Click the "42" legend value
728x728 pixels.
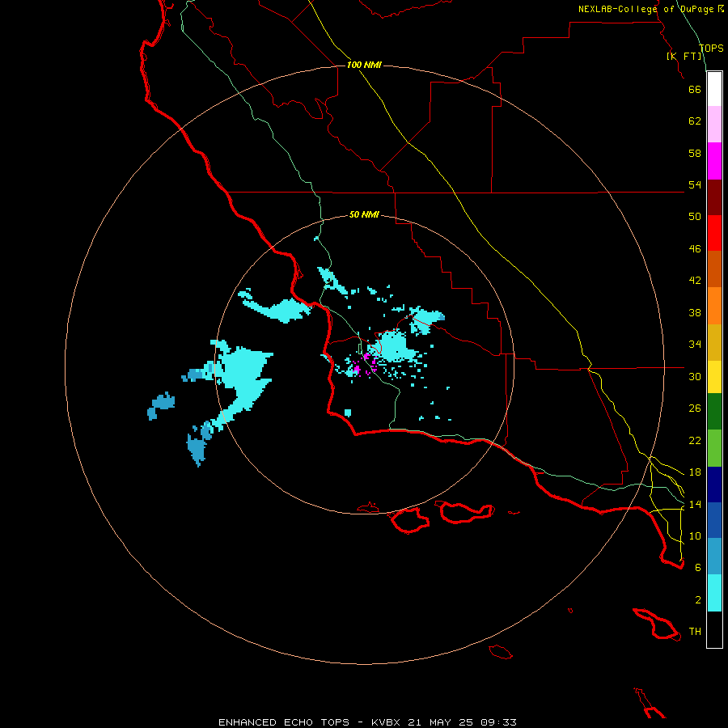point(695,281)
